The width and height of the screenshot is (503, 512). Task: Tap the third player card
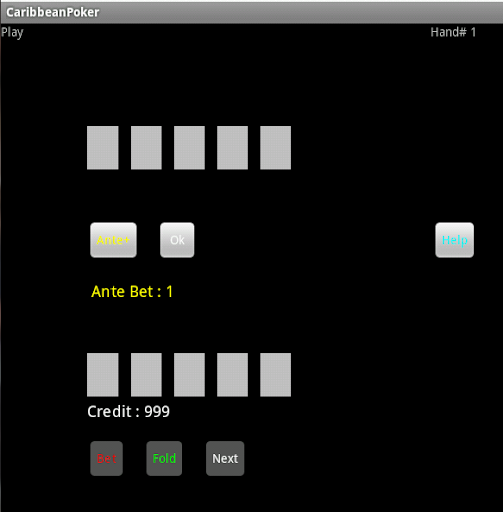(x=189, y=375)
